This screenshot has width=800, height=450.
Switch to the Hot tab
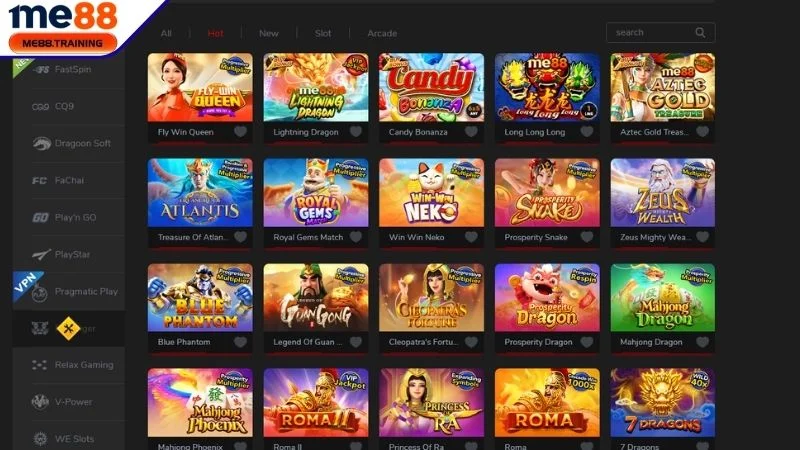point(215,33)
